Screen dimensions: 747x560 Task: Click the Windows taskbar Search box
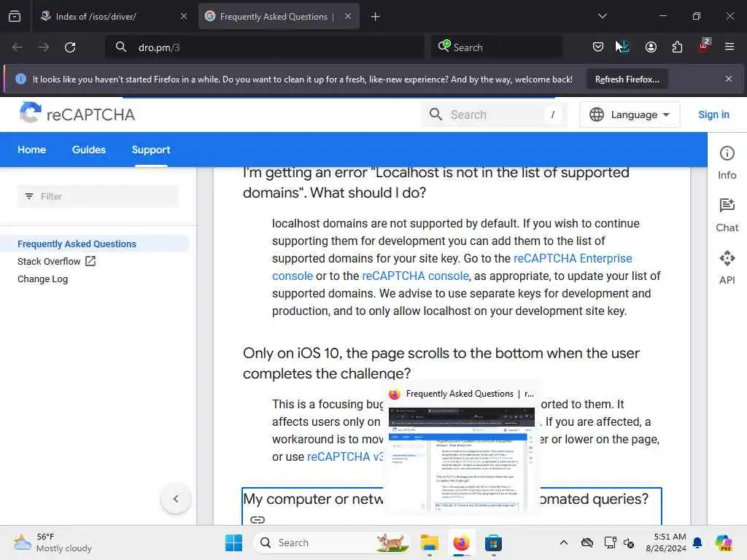(333, 542)
